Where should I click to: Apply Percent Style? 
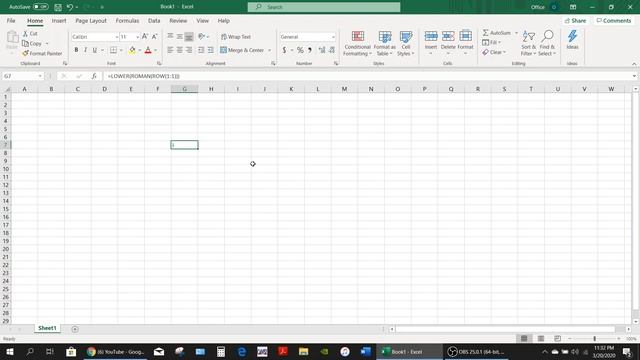pos(300,50)
